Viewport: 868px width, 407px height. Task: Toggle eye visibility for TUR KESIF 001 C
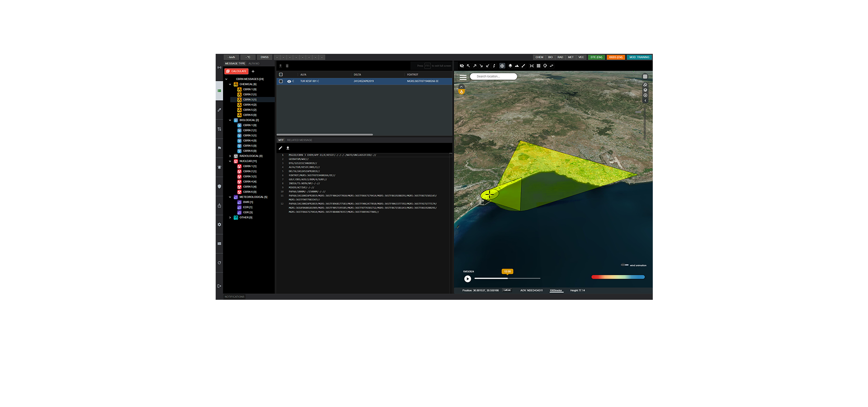click(x=289, y=81)
